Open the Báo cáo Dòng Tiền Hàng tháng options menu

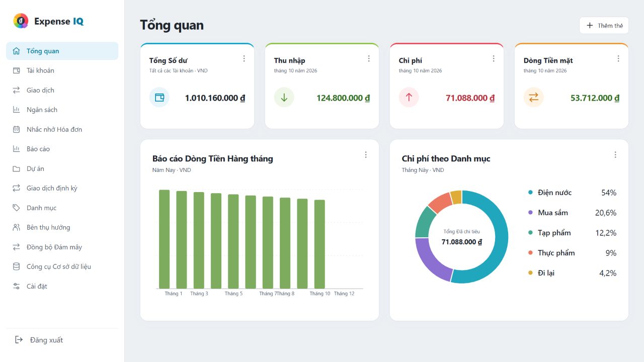pyautogui.click(x=366, y=155)
